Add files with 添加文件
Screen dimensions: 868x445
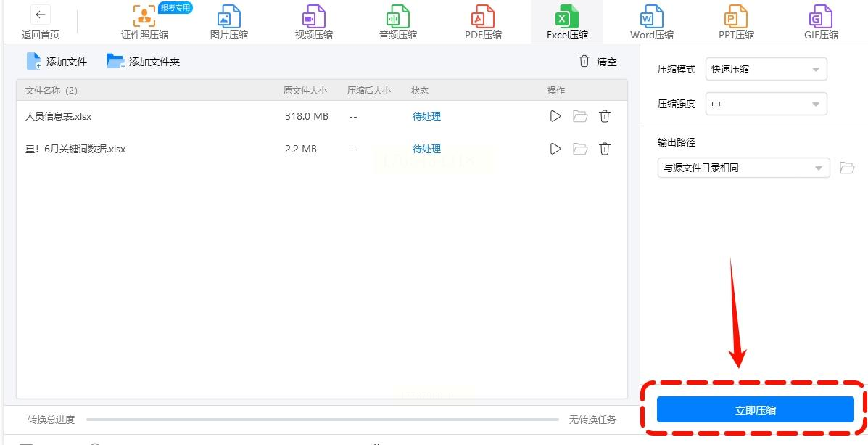pos(57,62)
